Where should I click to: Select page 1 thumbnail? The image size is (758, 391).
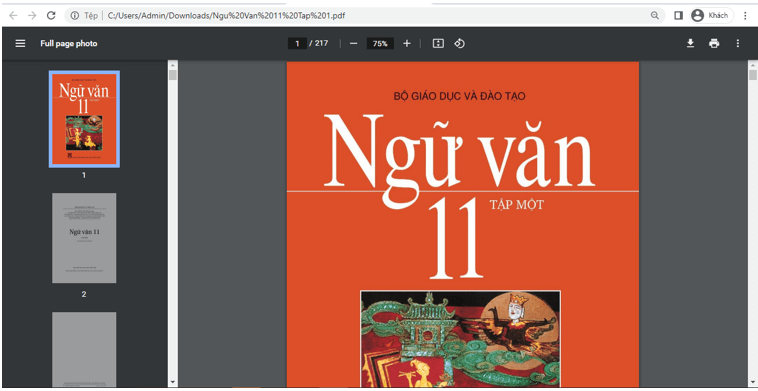click(84, 119)
